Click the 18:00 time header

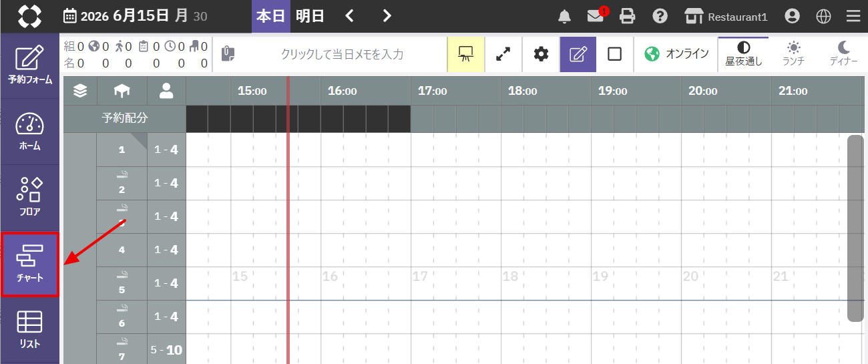(523, 92)
